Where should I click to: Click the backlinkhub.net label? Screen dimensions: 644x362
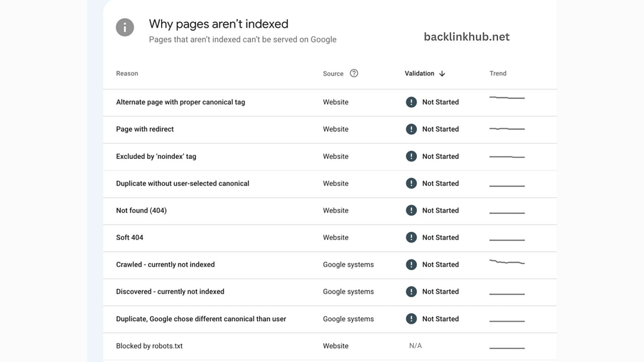467,36
